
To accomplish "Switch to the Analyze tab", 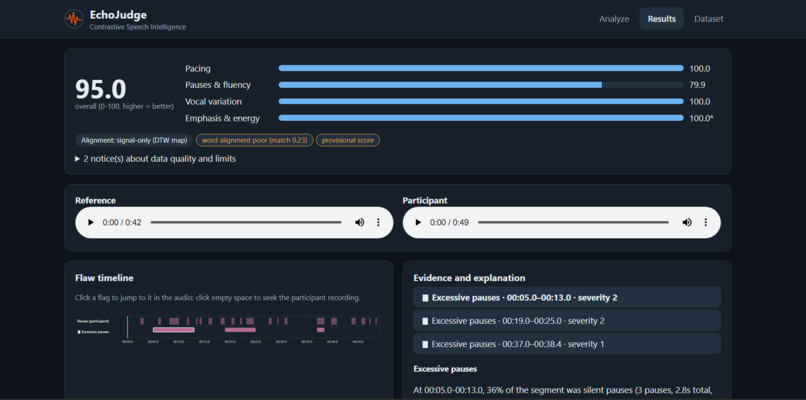I will (x=614, y=19).
